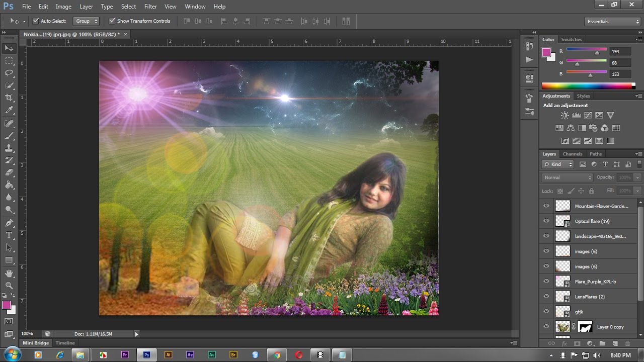Select the Zoom tool in the toolbox
The width and height of the screenshot is (644, 362).
click(x=9, y=286)
